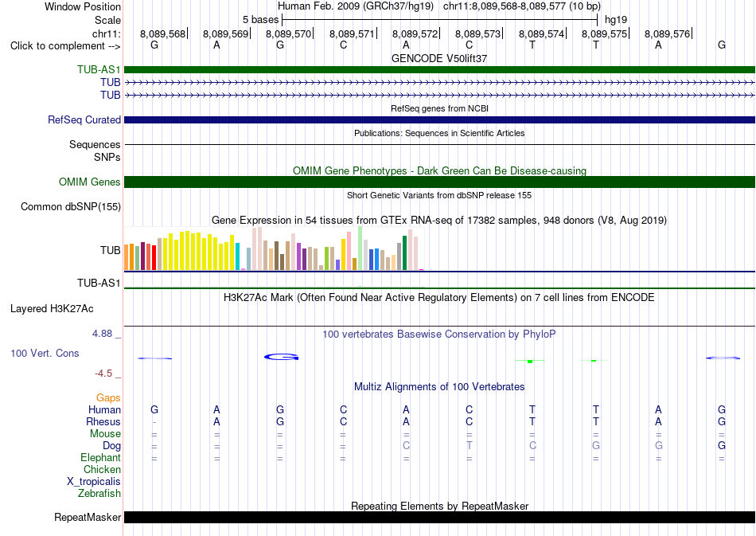Click the Dog row dark G base in the last column
This screenshot has width=756, height=536.
click(x=721, y=445)
